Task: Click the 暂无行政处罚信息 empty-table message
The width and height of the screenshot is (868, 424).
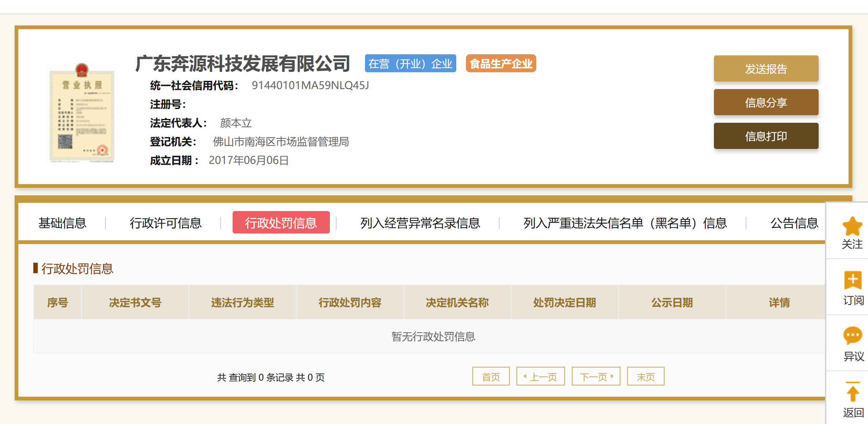Action: (x=433, y=336)
